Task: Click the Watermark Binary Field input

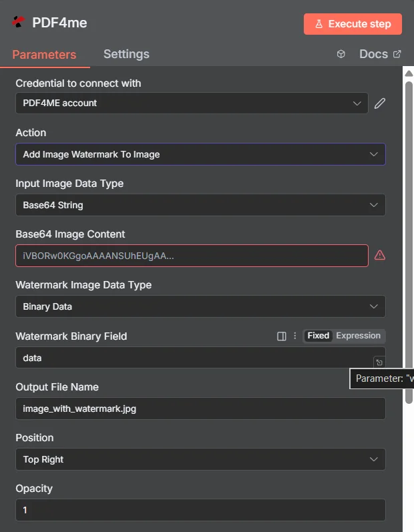Action: (200, 358)
